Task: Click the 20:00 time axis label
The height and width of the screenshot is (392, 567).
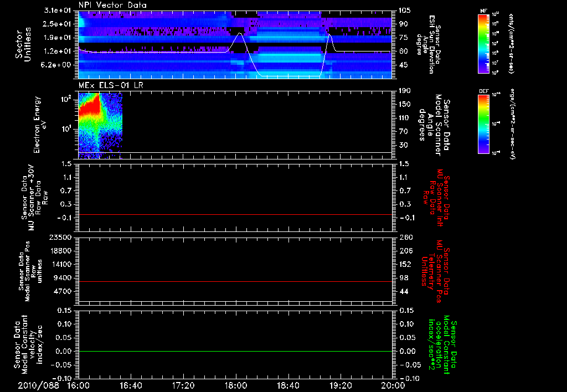Action: 393,385
